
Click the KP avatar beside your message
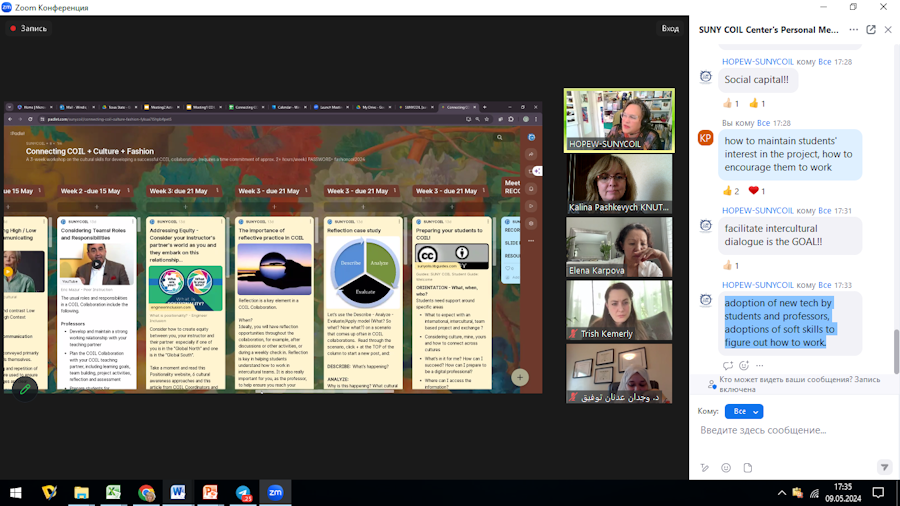pos(705,138)
